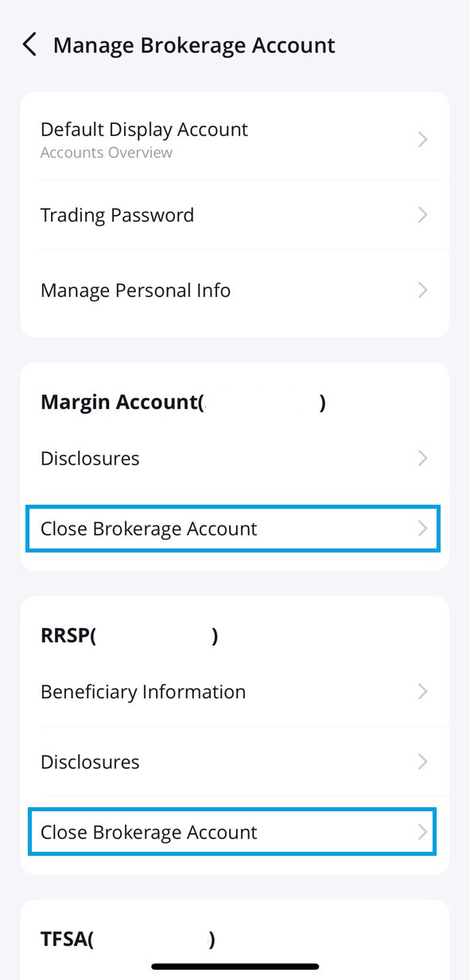Select Beneficiary Information under RRSP

[x=235, y=691]
